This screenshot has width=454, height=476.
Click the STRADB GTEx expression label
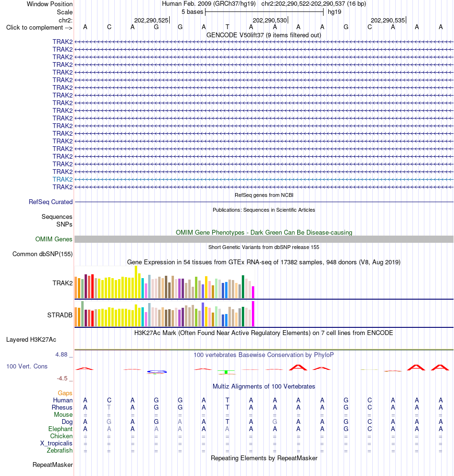click(60, 315)
